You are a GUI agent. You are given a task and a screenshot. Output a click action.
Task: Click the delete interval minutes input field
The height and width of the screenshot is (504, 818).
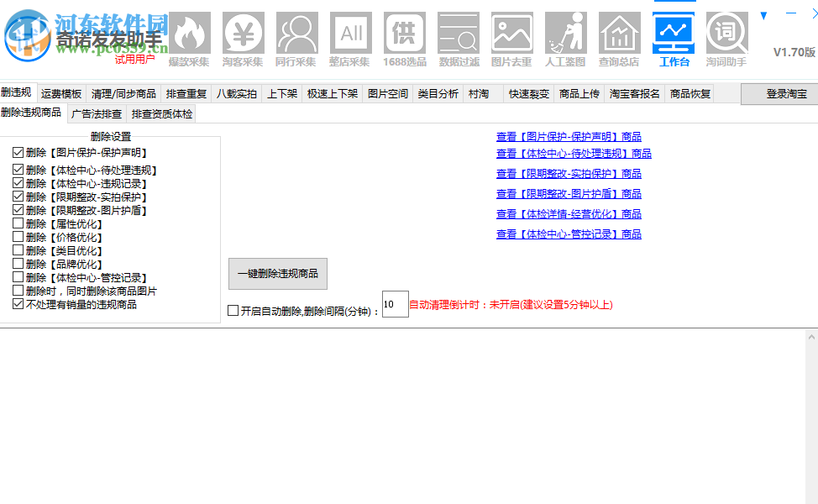(x=395, y=304)
